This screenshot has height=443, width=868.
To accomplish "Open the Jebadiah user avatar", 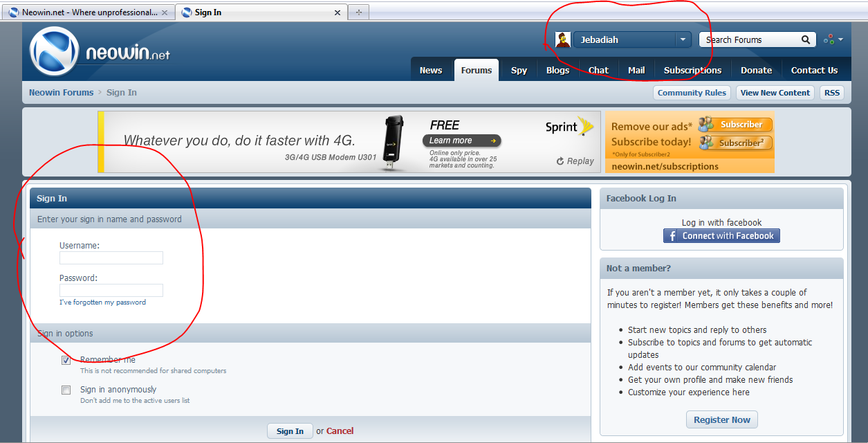I will pyautogui.click(x=563, y=39).
